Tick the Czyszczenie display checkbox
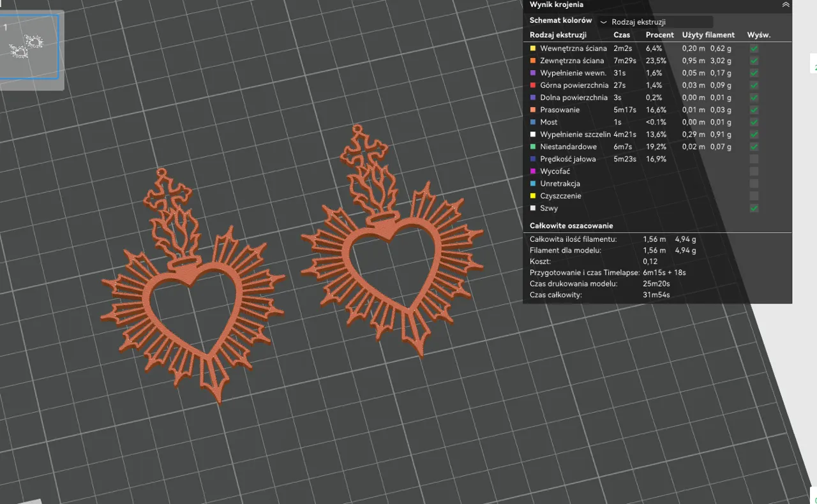 pos(754,196)
